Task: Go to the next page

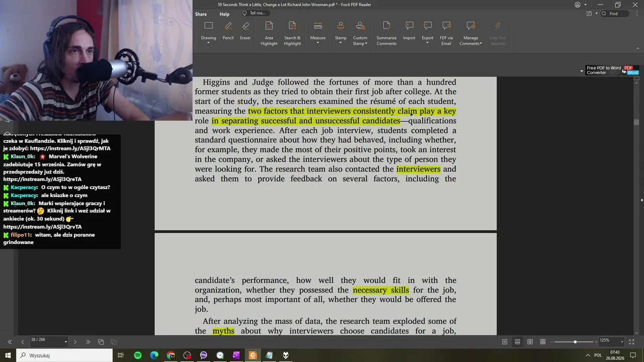Action: point(75,342)
